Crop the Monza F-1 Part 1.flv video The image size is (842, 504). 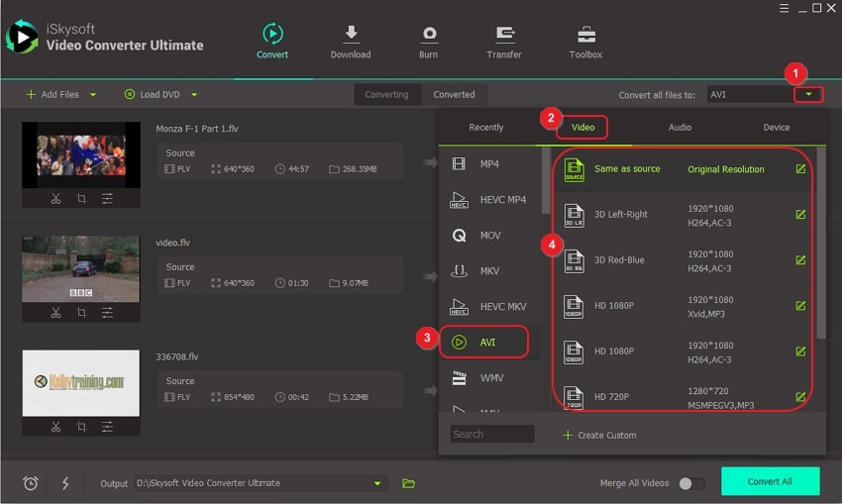[x=81, y=199]
